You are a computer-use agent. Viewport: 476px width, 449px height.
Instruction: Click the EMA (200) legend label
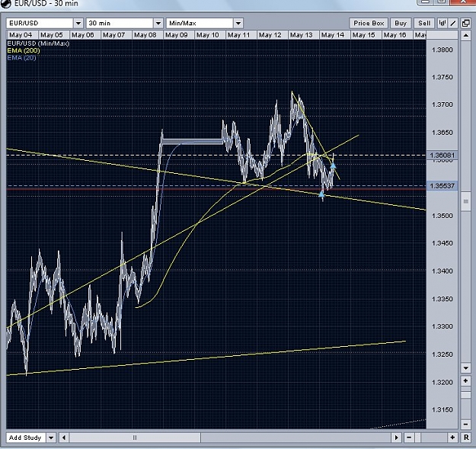(24, 50)
